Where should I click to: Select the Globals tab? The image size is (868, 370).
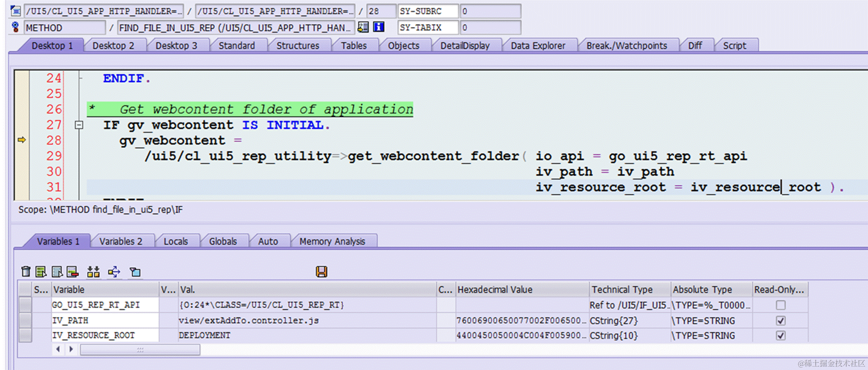pyautogui.click(x=223, y=241)
